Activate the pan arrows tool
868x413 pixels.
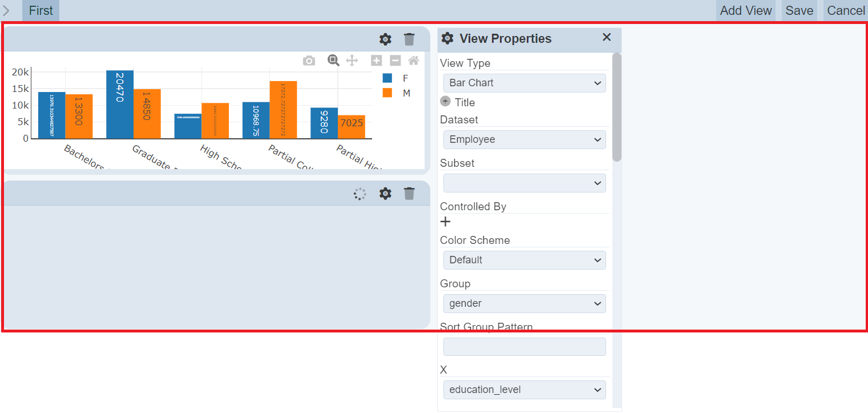pyautogui.click(x=352, y=61)
